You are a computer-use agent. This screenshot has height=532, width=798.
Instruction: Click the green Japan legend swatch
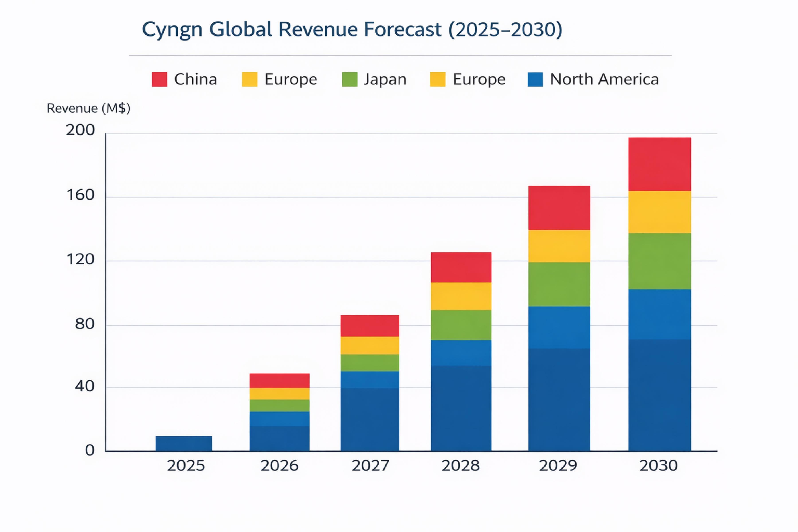(x=350, y=79)
